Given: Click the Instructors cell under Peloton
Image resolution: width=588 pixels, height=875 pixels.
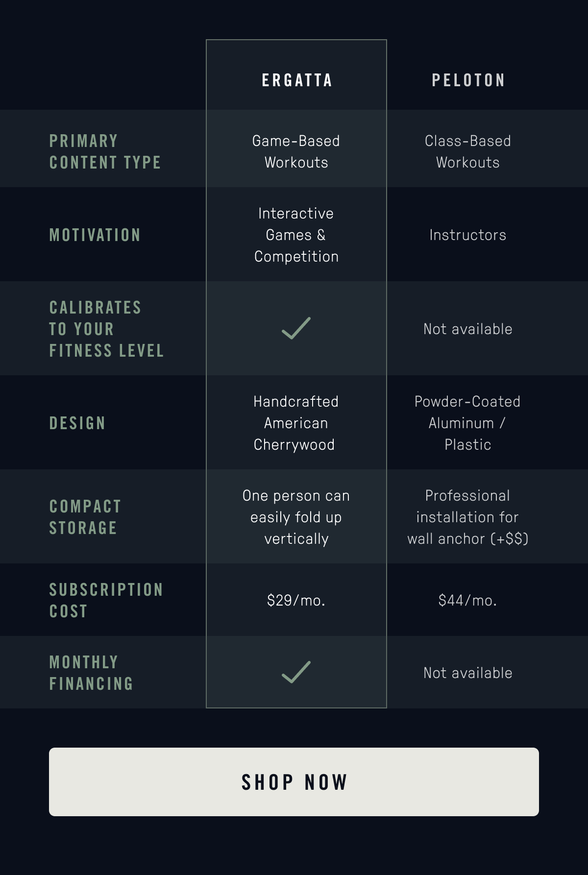Looking at the screenshot, I should tap(468, 235).
